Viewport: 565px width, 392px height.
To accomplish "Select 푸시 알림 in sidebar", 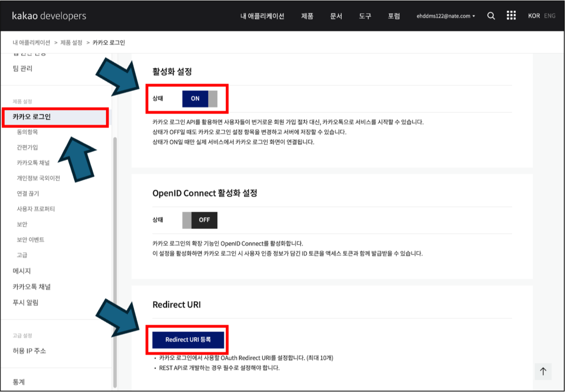I will click(26, 303).
